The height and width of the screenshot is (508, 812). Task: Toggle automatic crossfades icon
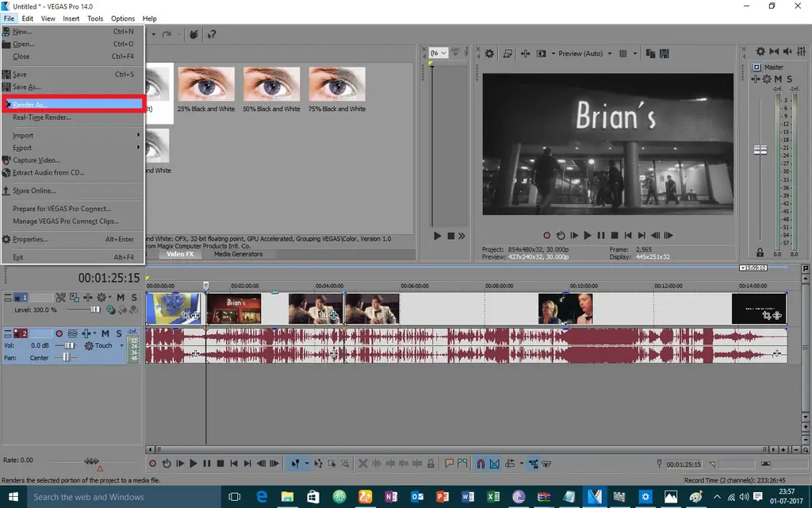coord(495,464)
